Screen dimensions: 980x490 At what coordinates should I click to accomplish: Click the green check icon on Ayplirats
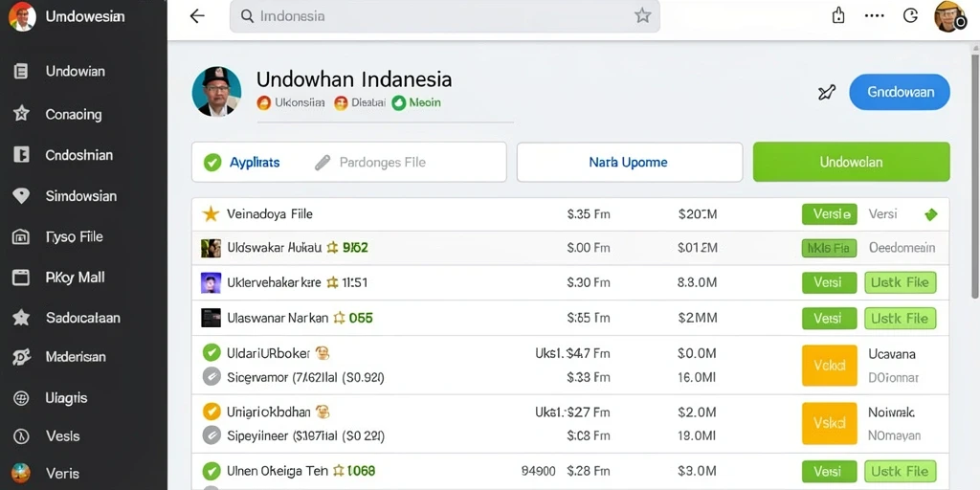[212, 163]
